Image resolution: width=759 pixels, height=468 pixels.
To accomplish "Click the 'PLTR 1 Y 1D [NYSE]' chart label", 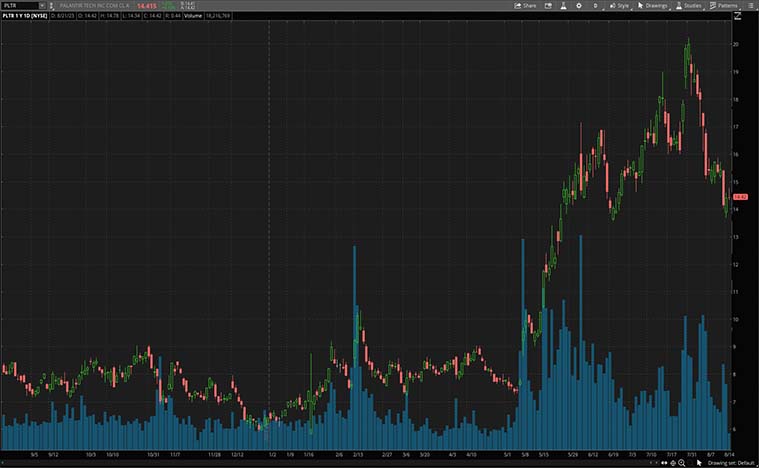I will click(25, 15).
